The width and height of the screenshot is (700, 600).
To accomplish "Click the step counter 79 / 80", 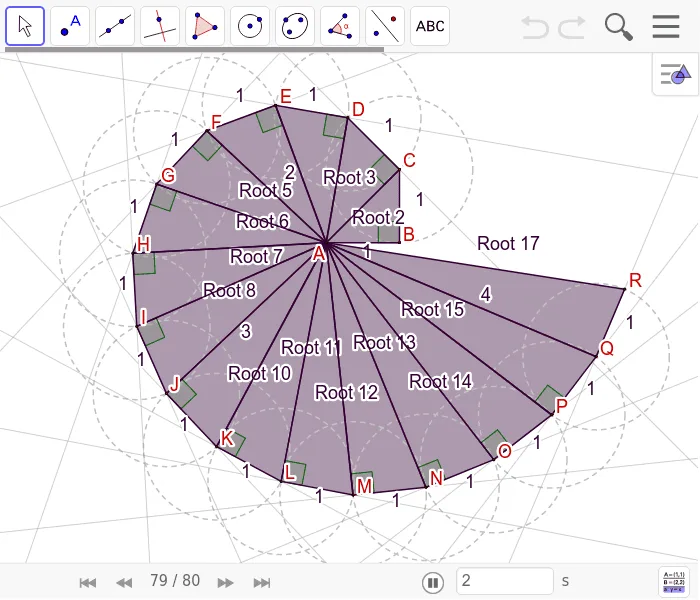I will pos(175,580).
